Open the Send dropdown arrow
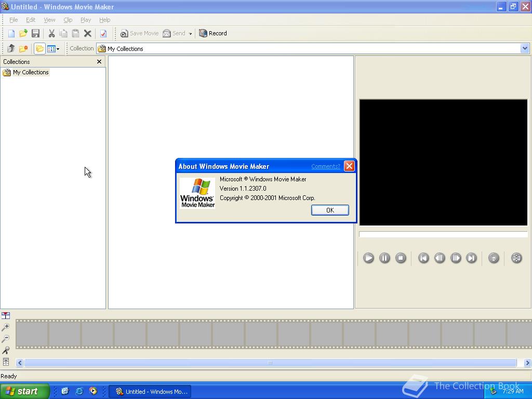This screenshot has height=399, width=532. pyautogui.click(x=190, y=34)
